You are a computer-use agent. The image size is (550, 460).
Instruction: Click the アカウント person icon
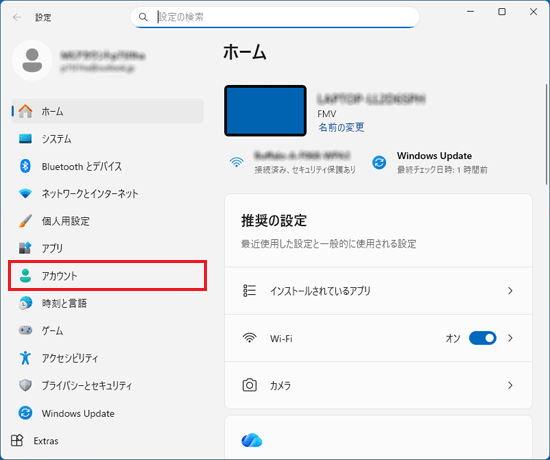(x=25, y=276)
